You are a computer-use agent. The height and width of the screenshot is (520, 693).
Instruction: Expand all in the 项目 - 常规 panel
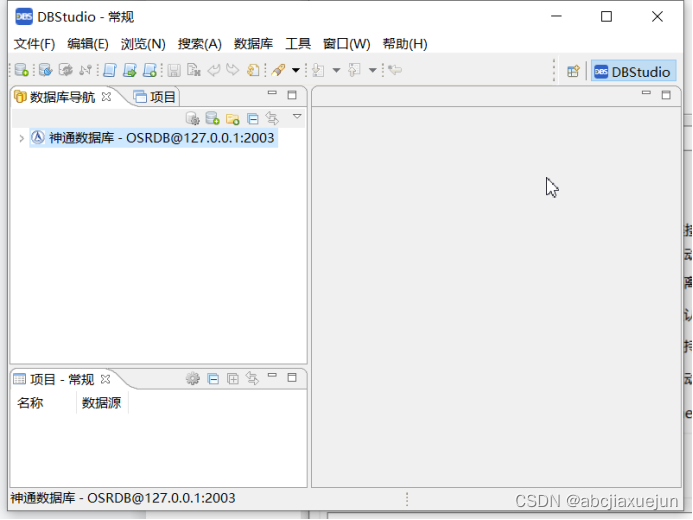232,379
